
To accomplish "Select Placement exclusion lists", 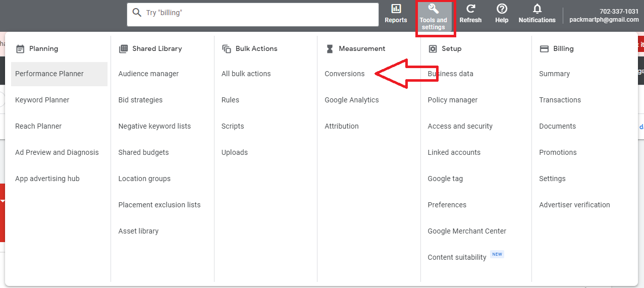I will tap(159, 205).
